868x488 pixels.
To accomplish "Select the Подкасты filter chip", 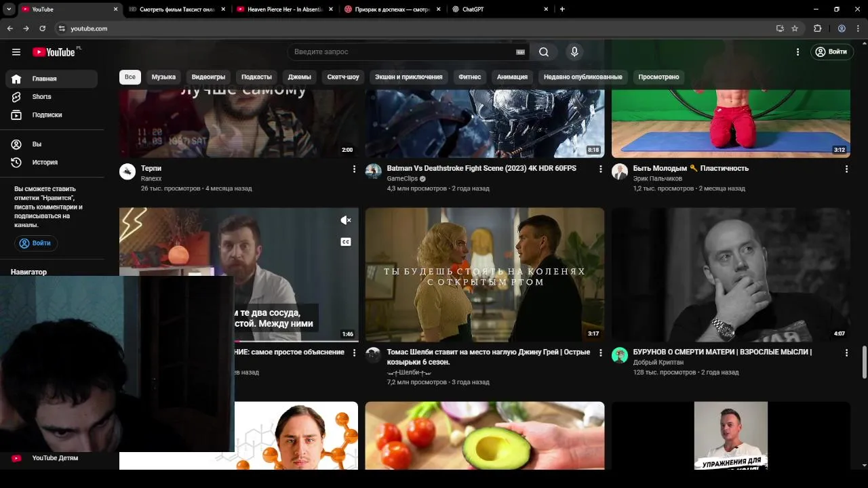I will coord(256,77).
